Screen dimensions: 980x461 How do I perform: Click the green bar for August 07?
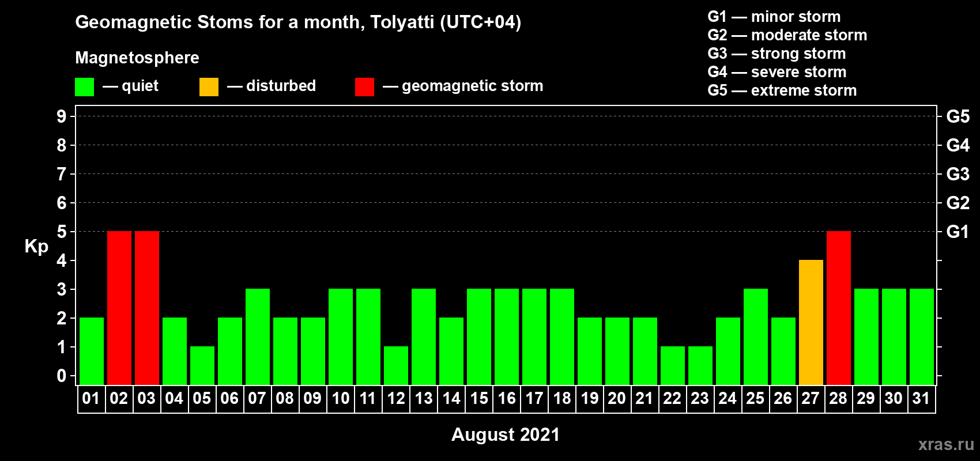point(258,337)
